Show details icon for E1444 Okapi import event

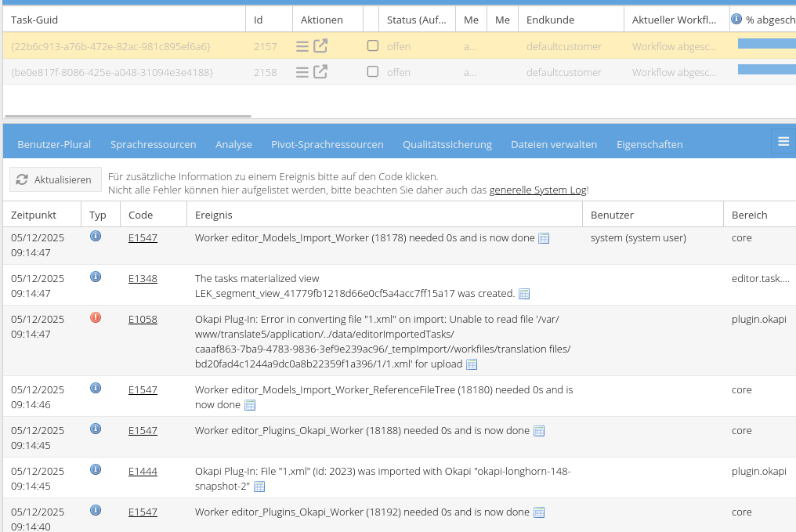click(x=259, y=487)
